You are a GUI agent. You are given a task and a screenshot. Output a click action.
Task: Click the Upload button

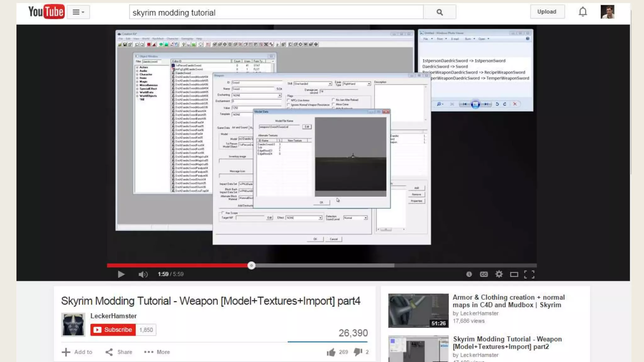coord(547,12)
